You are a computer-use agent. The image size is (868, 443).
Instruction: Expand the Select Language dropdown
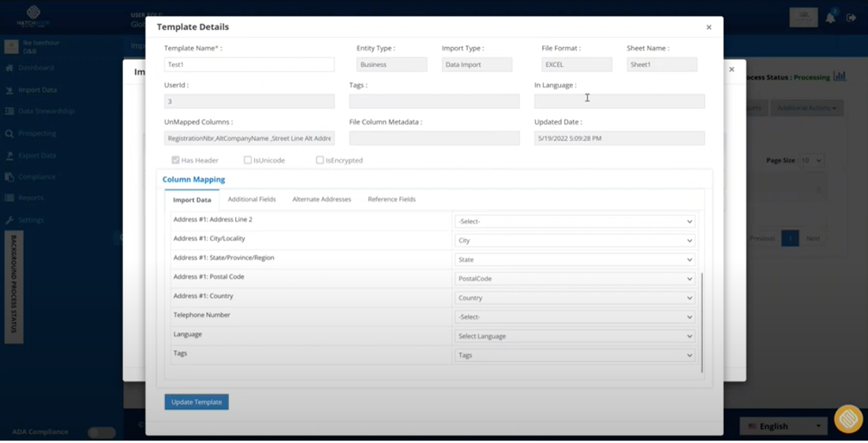(x=574, y=337)
